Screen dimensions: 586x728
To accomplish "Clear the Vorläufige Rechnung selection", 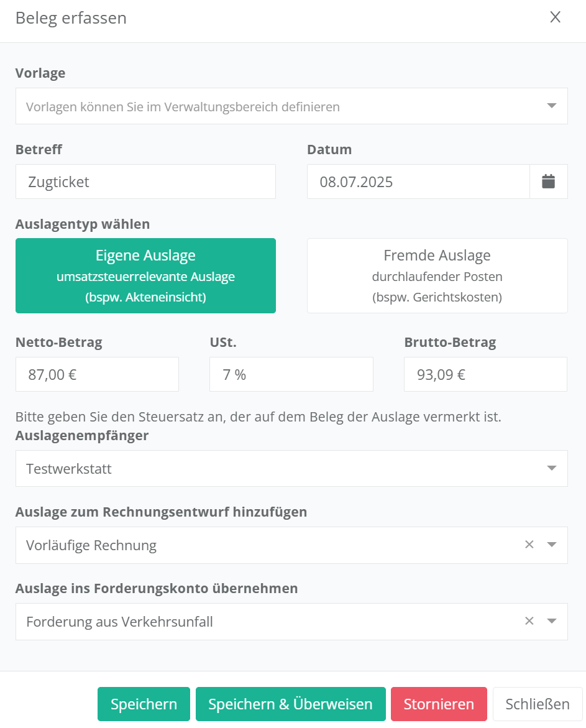I will tap(529, 545).
